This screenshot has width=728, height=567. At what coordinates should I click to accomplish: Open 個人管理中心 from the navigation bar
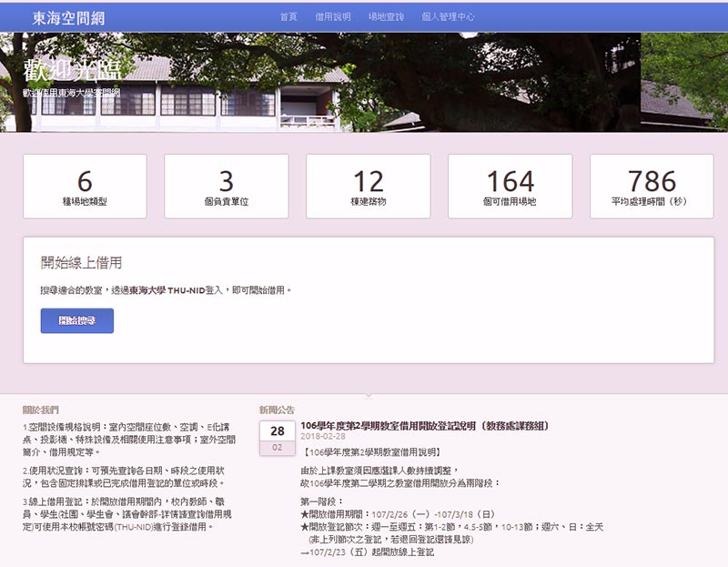448,16
